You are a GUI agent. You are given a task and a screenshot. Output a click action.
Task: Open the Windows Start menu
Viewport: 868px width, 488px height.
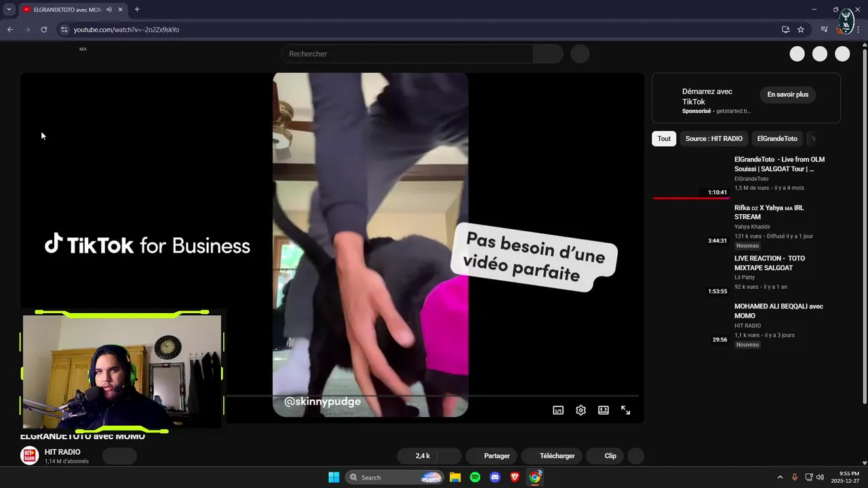coord(334,477)
